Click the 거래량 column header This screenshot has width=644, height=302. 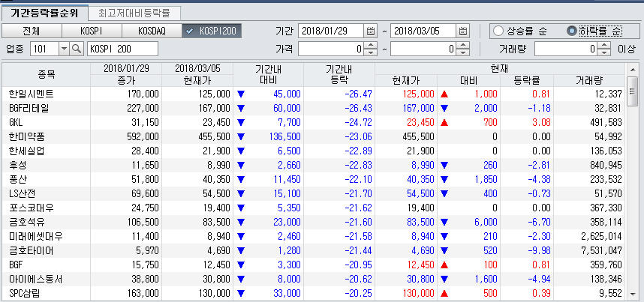[589, 81]
